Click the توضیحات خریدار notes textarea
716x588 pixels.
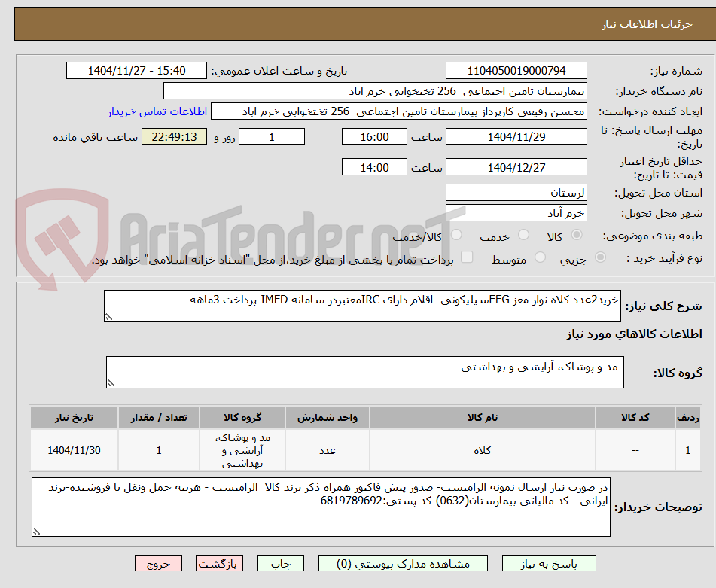[321, 507]
